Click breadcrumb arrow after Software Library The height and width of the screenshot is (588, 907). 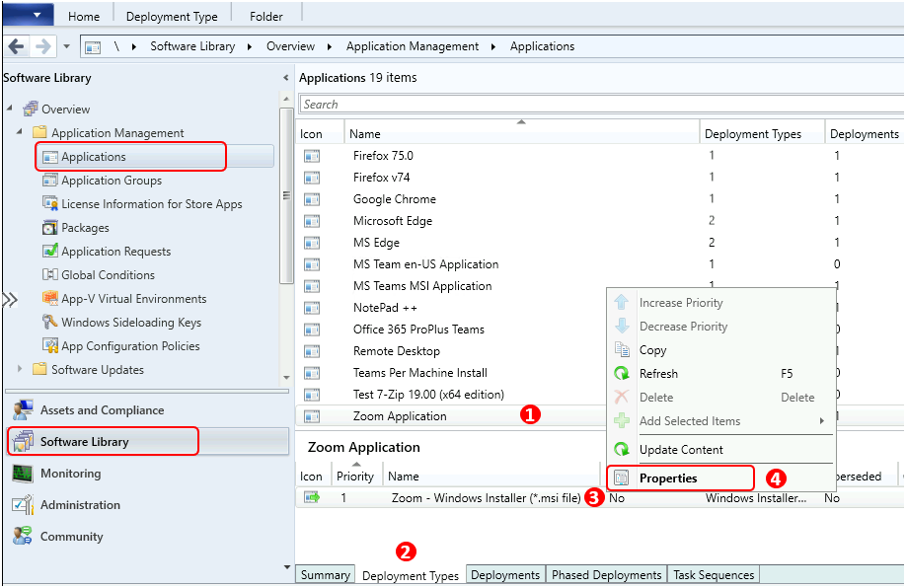pyautogui.click(x=250, y=46)
